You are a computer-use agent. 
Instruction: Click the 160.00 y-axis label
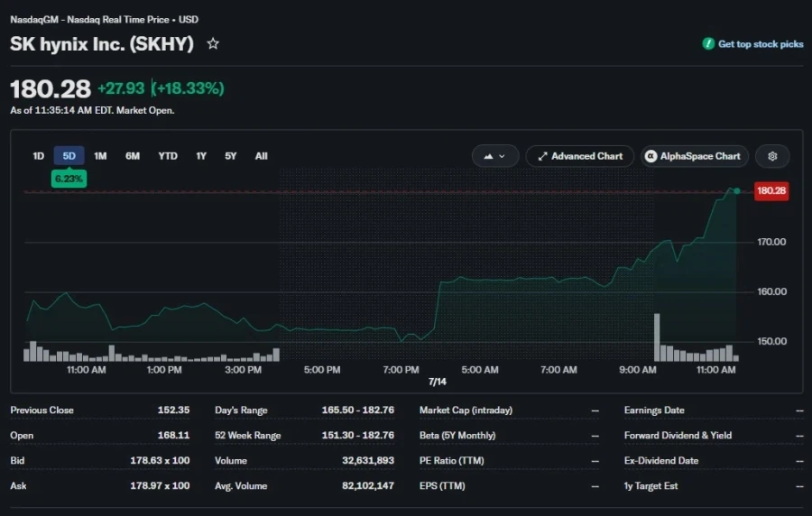(x=771, y=291)
